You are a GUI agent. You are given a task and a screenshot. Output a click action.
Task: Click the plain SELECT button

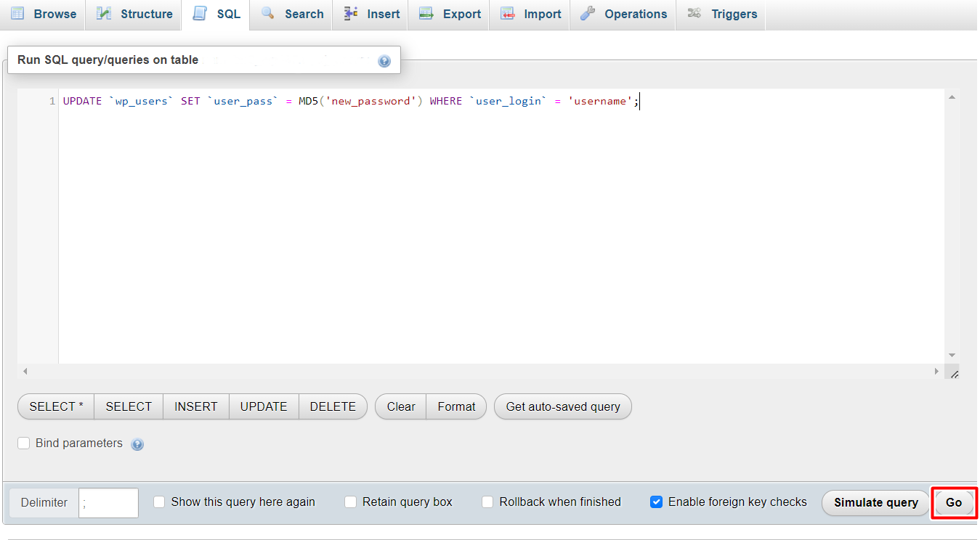point(129,406)
